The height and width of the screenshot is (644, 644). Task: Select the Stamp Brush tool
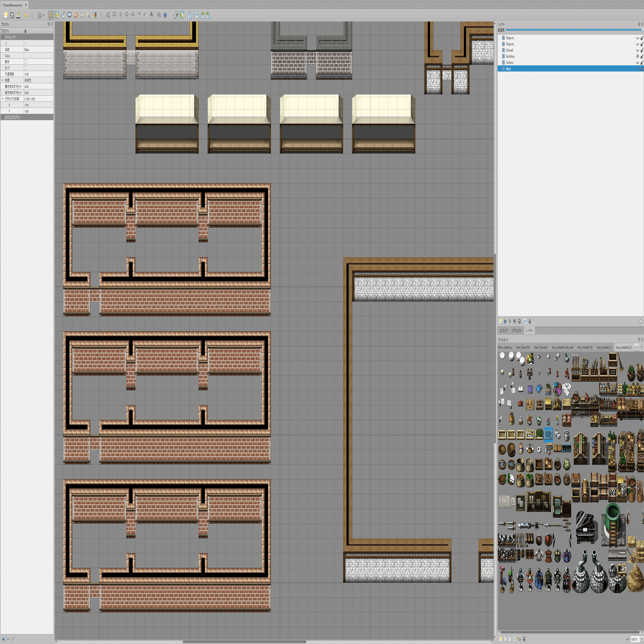[x=51, y=15]
